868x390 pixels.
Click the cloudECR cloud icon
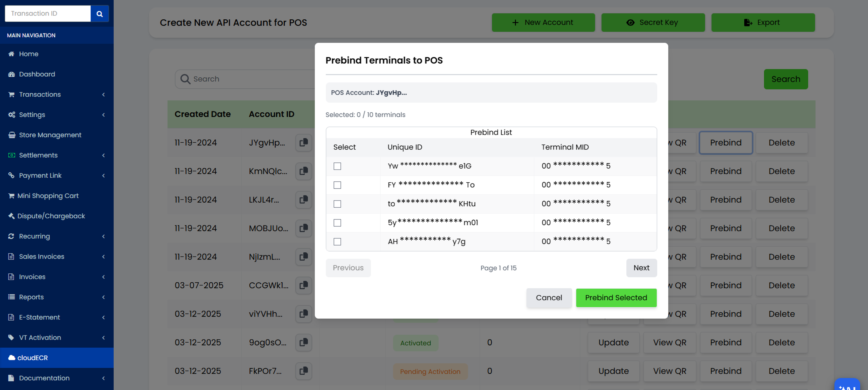tap(12, 358)
